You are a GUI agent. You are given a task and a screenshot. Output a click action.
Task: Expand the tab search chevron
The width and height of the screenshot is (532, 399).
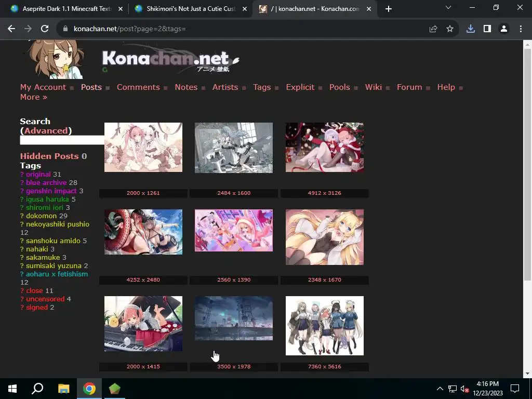click(x=448, y=7)
